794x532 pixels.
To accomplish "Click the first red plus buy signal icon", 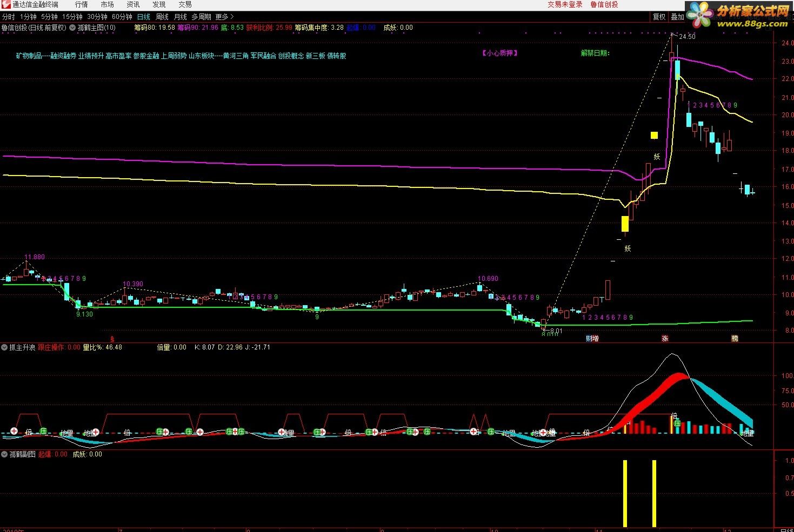I will 15,432.
